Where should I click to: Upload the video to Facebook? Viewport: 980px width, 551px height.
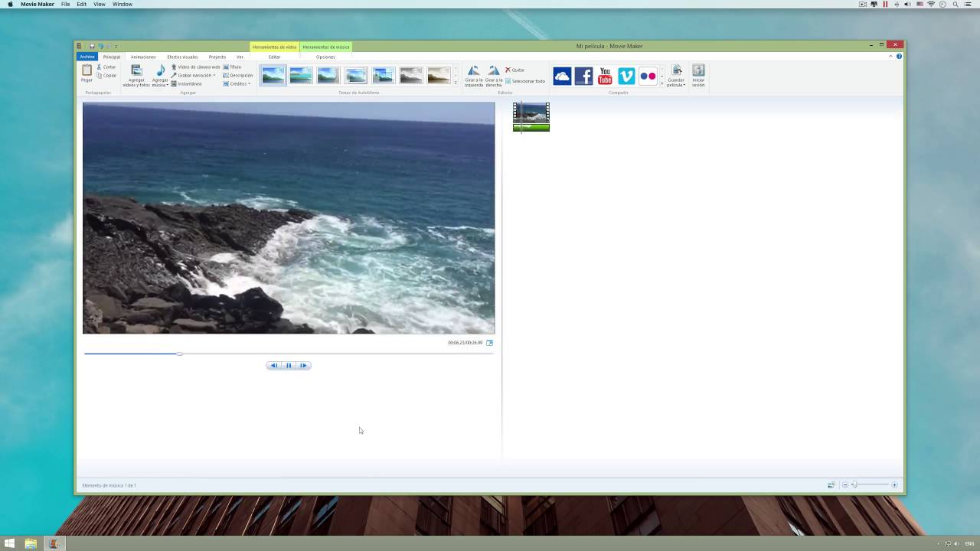pyautogui.click(x=583, y=76)
